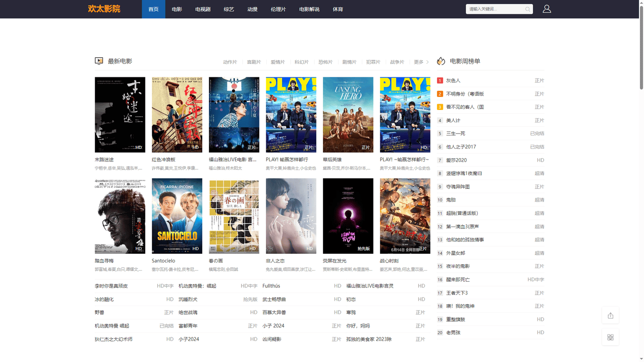Open the 踏血寻梅 poster
This screenshot has height=362, width=644.
[120, 216]
